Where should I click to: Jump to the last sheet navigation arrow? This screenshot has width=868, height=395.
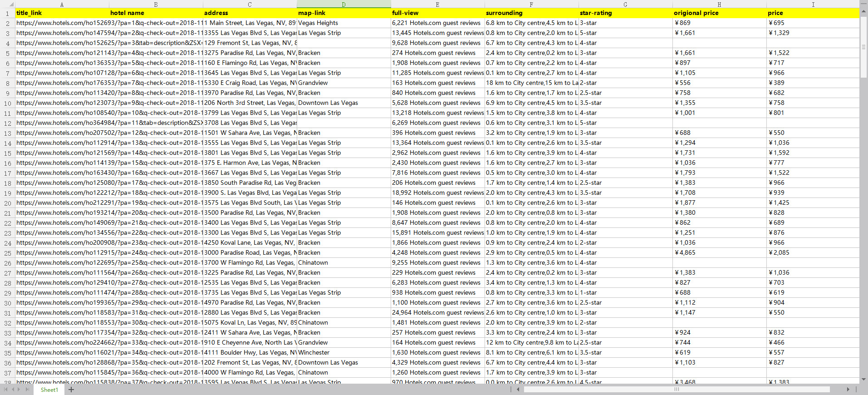click(x=27, y=390)
